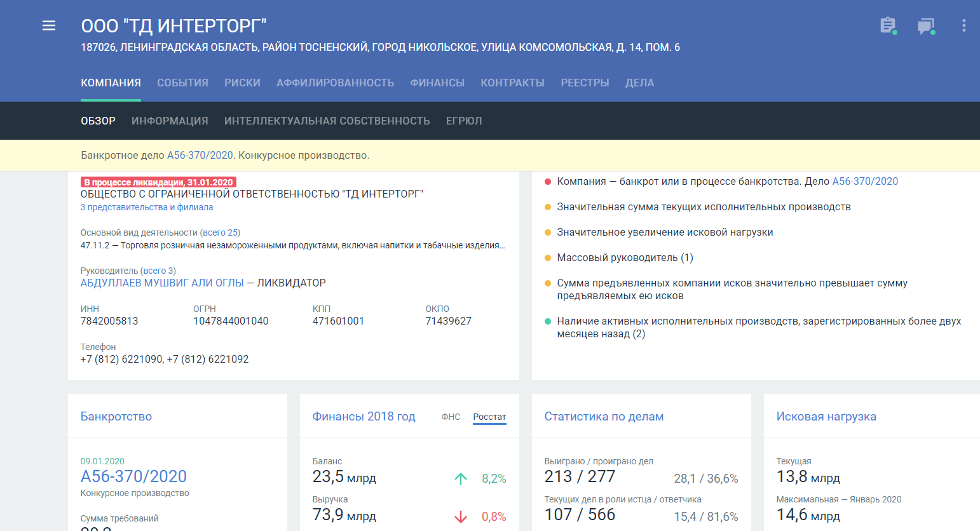Open case А56-370/2020 link in yellow banner

coord(200,156)
